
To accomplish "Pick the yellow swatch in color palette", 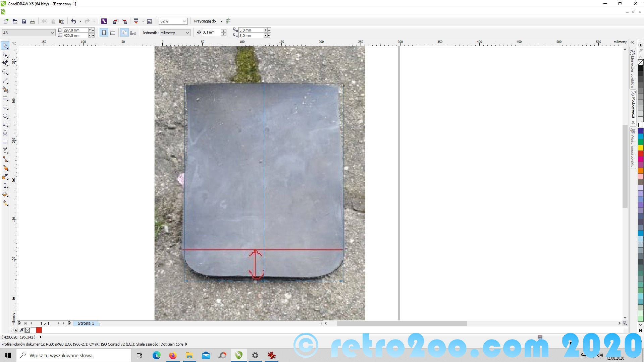I will (x=641, y=148).
